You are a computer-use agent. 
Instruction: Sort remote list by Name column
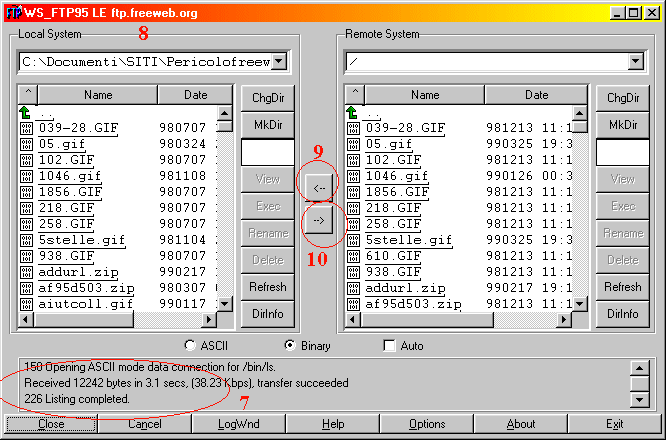click(x=425, y=95)
